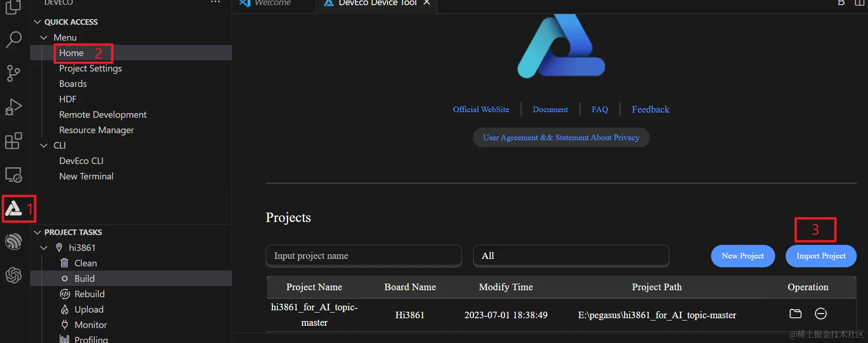Click the 2023-07-01 18:38:49 modify time
868x343 pixels.
pyautogui.click(x=506, y=315)
